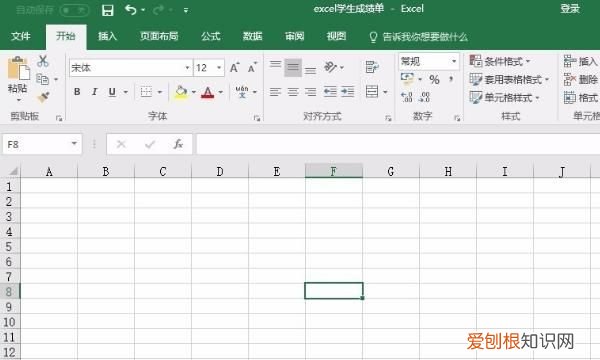The image size is (600, 360).
Task: Open the 文件 menu
Action: click(x=21, y=36)
